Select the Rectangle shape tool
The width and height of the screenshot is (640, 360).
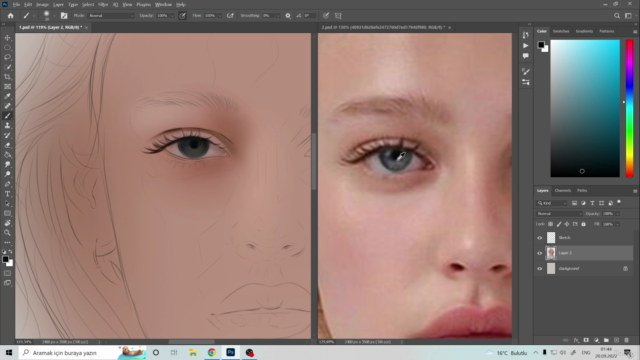tap(7, 213)
